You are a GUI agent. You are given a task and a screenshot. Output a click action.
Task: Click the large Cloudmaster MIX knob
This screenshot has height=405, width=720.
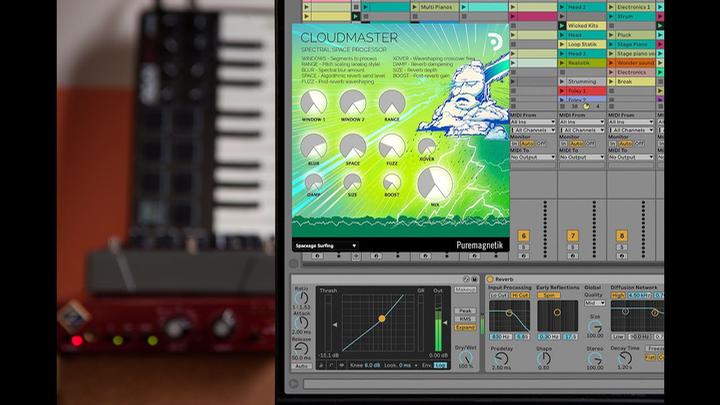434,184
